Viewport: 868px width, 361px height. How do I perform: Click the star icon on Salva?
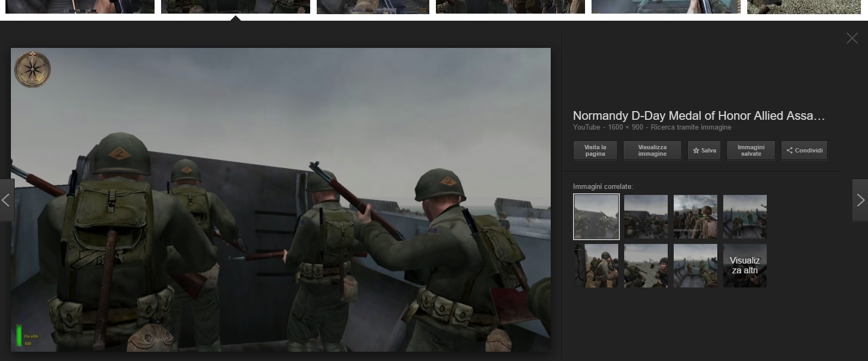pos(695,151)
